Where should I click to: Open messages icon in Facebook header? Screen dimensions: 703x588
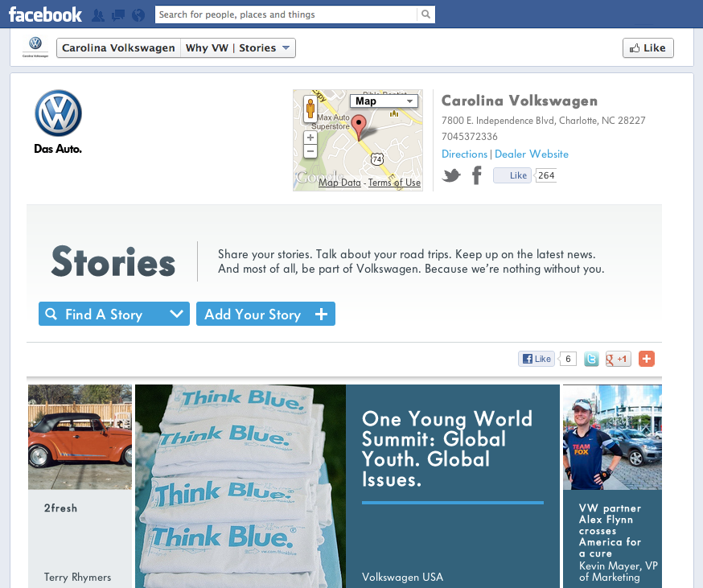click(x=118, y=16)
